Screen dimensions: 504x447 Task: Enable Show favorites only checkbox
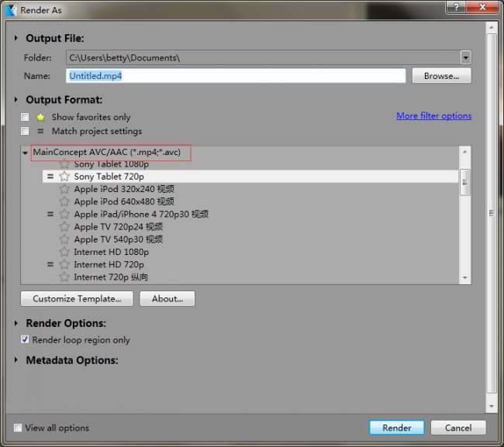tap(25, 117)
